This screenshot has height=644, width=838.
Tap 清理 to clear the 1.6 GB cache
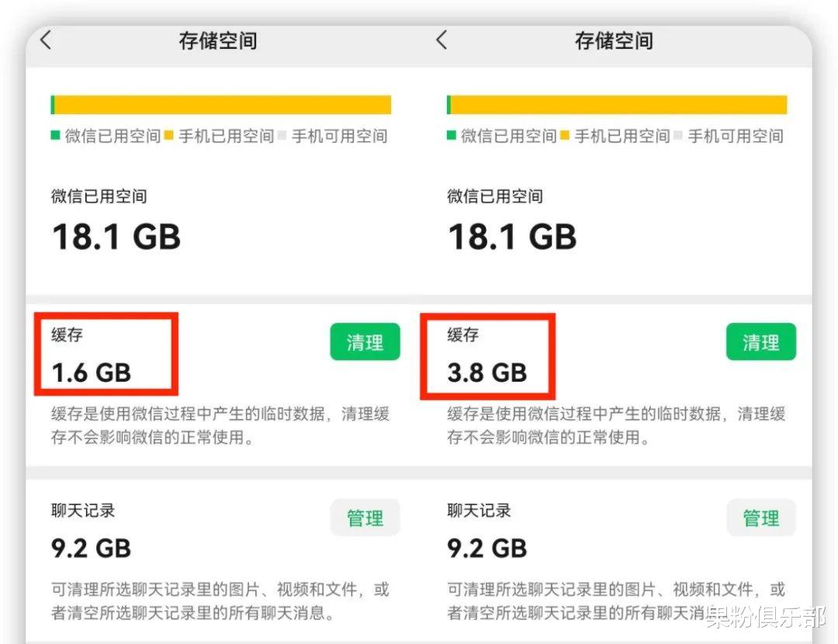click(365, 341)
